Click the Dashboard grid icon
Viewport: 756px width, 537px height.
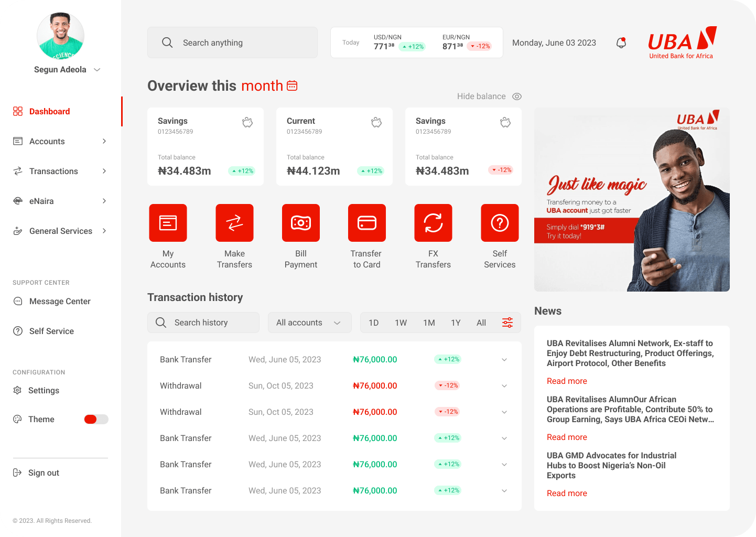18,111
